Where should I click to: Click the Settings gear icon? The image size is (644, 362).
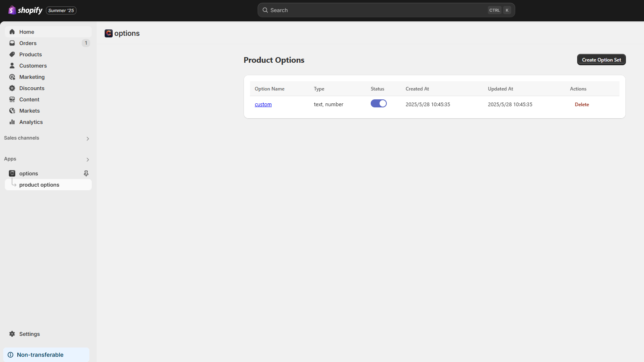[x=12, y=334]
